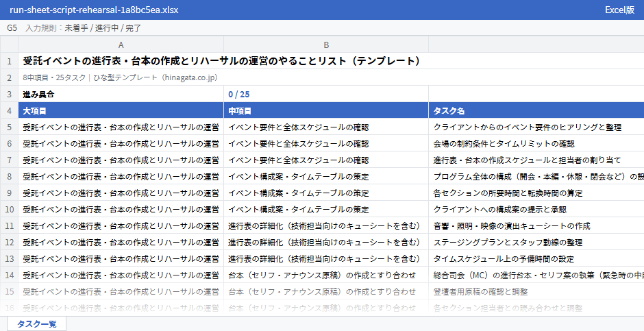Select row 5 中項目 cell イベント要件と全体スケジュールの確認
644x331 pixels.
pyautogui.click(x=326, y=127)
